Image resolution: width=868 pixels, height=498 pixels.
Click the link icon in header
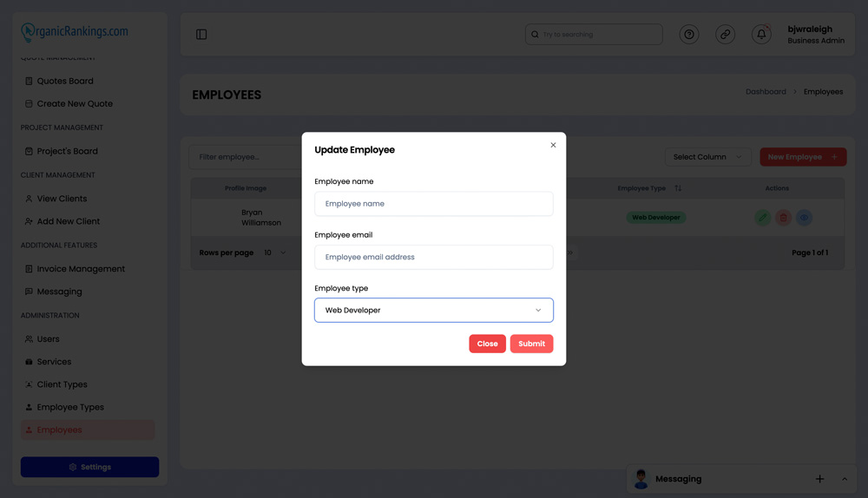pos(725,35)
